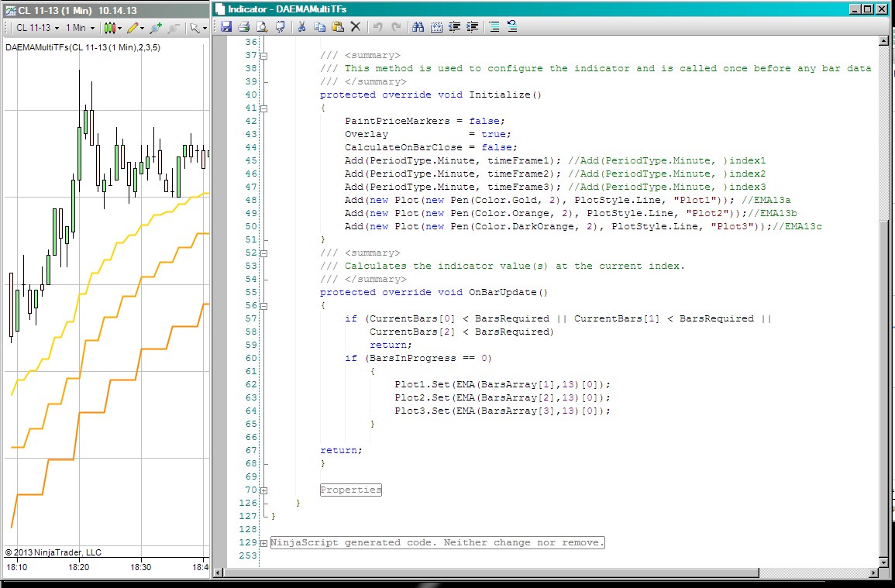The height and width of the screenshot is (588, 895).
Task: Collapse the OnBarUpdate fold at line 56
Action: [x=264, y=306]
